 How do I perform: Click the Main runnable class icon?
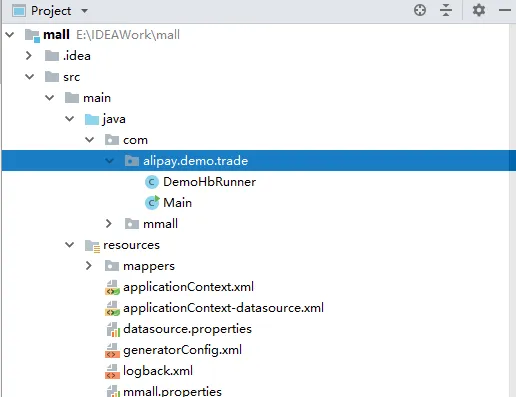pos(152,203)
